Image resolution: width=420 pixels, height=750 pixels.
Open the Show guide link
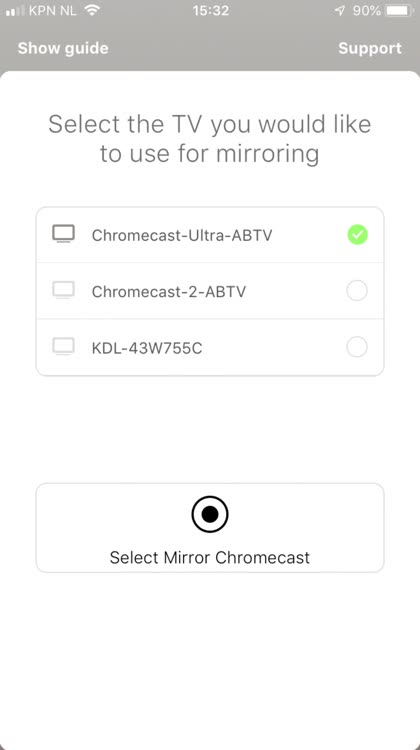[63, 48]
